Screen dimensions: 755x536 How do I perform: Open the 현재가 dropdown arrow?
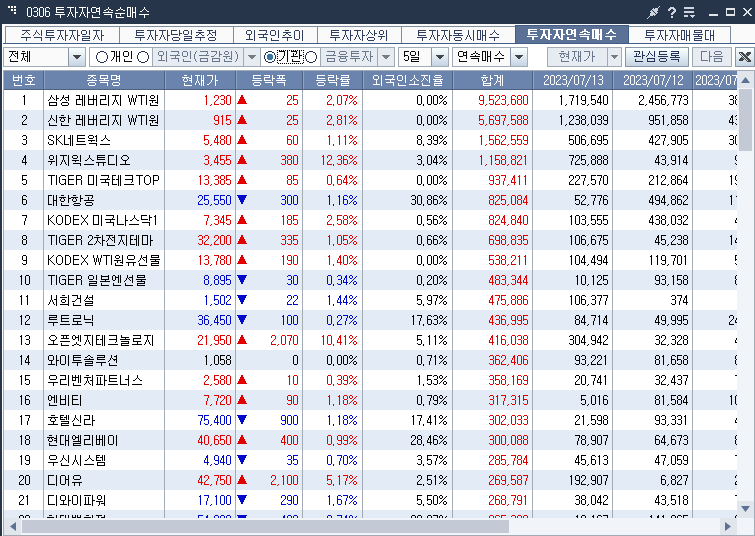coord(614,57)
